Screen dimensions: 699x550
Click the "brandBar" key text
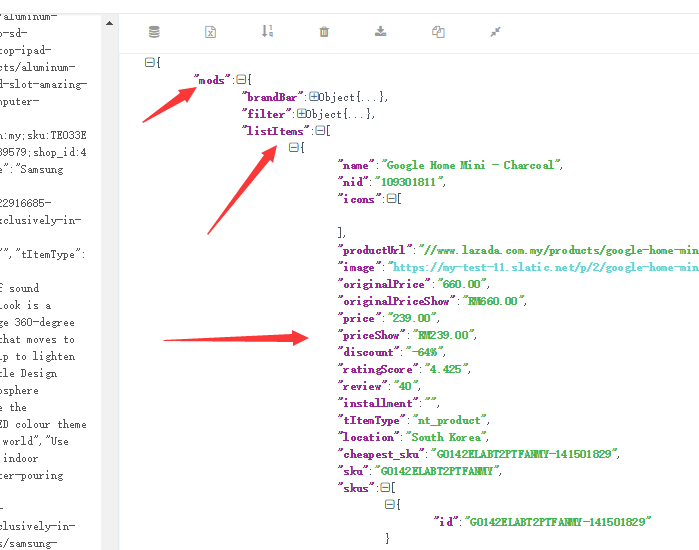tap(272, 97)
